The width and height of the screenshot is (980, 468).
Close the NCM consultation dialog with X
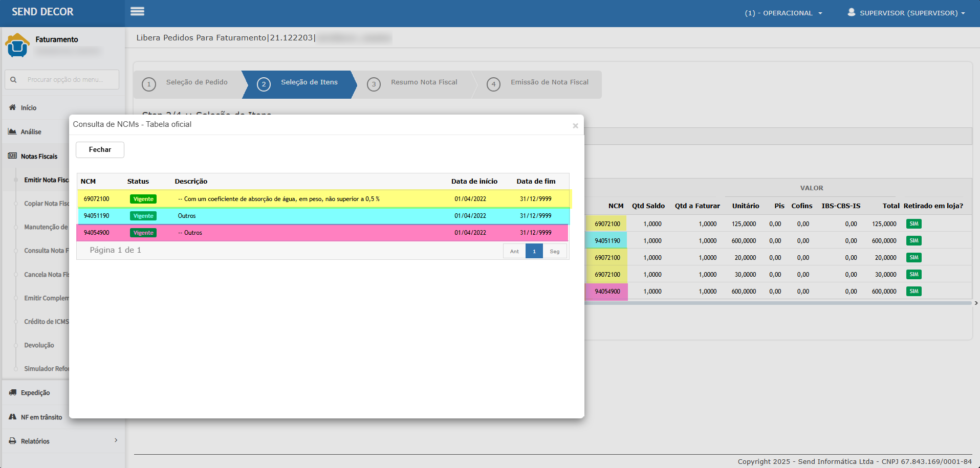click(x=575, y=126)
